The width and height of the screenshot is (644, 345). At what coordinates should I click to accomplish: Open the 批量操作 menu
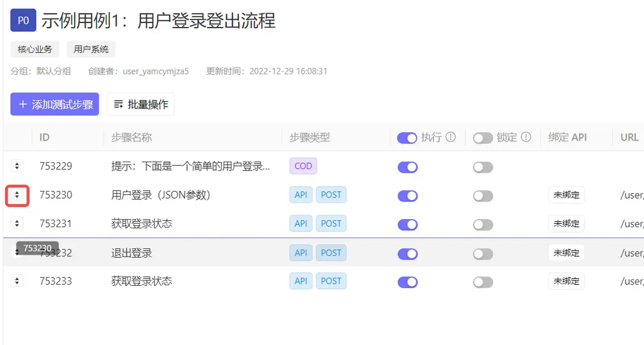tap(141, 104)
